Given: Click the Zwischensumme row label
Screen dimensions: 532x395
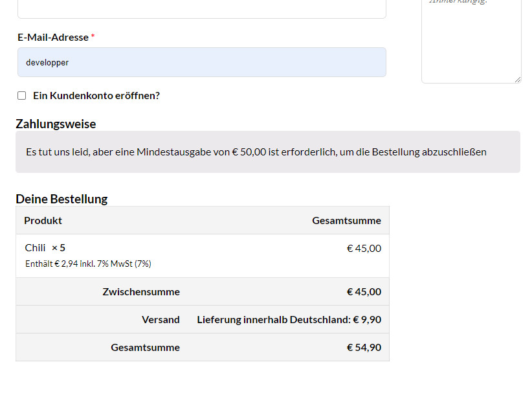Looking at the screenshot, I should (x=141, y=291).
